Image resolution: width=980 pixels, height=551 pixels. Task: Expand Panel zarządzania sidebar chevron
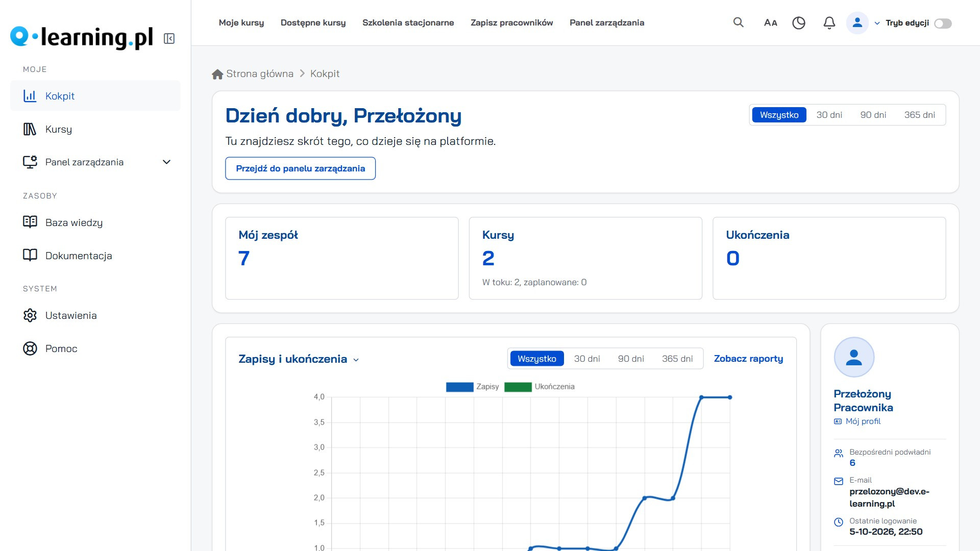coord(166,162)
